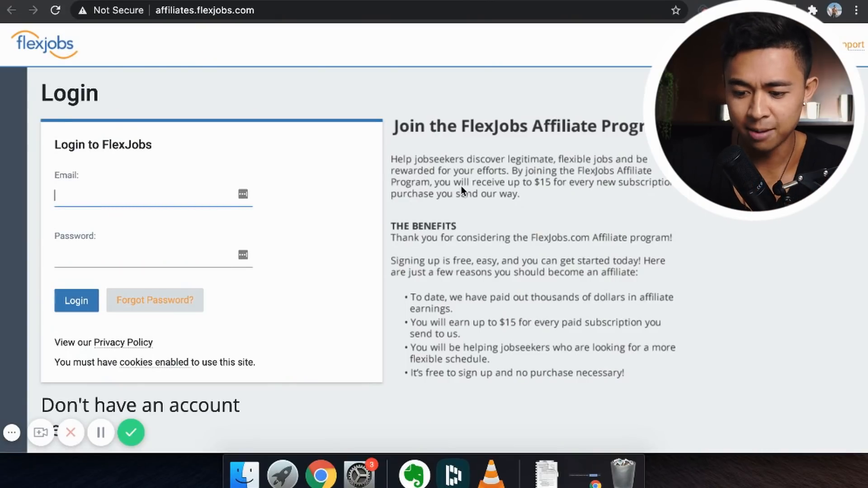Open Evernote from the dock
Viewport: 868px width, 488px height.
(415, 474)
